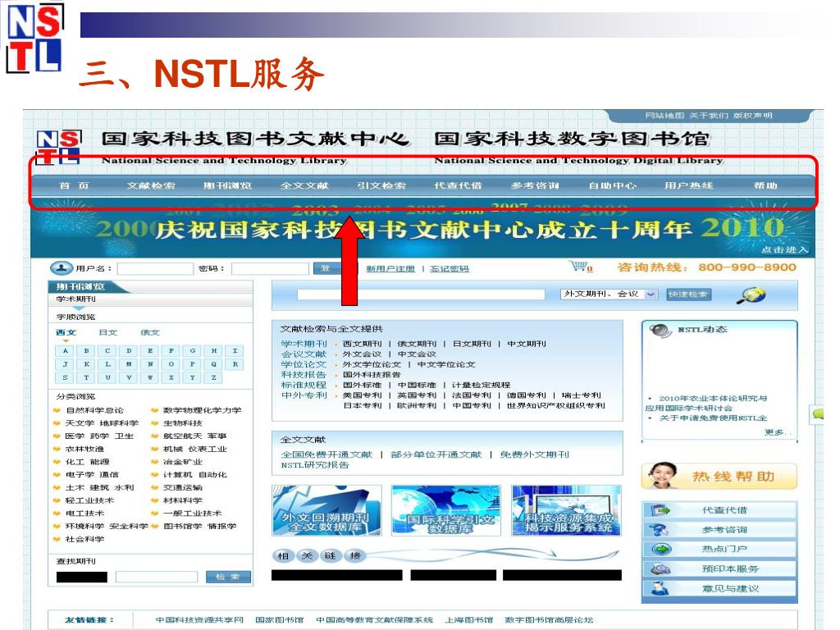Click the 参考咨询 question icon
Viewport: 840px width, 630px height.
(x=660, y=530)
